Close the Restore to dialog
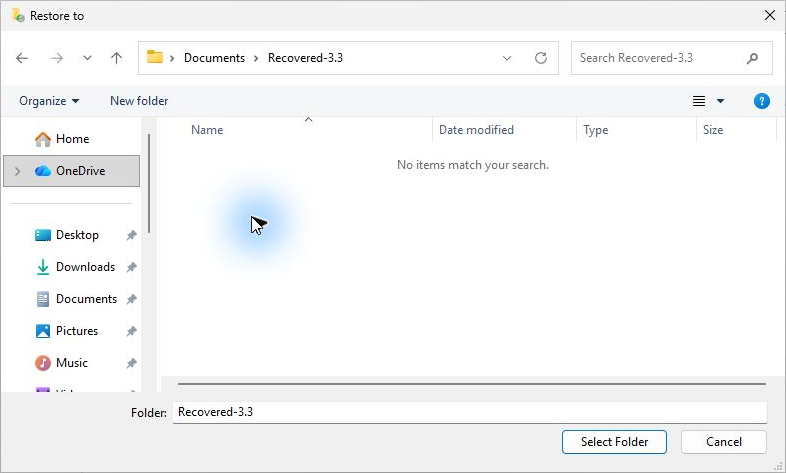 pyautogui.click(x=770, y=16)
